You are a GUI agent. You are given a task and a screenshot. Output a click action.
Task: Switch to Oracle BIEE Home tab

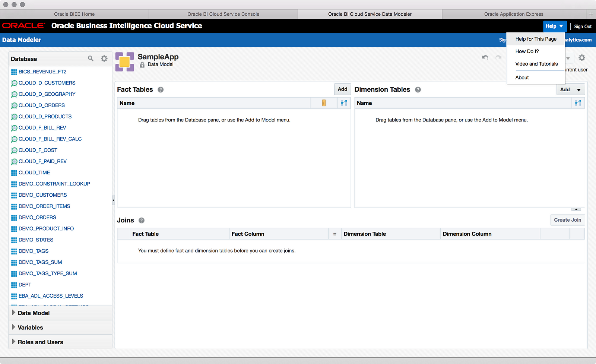coord(74,14)
